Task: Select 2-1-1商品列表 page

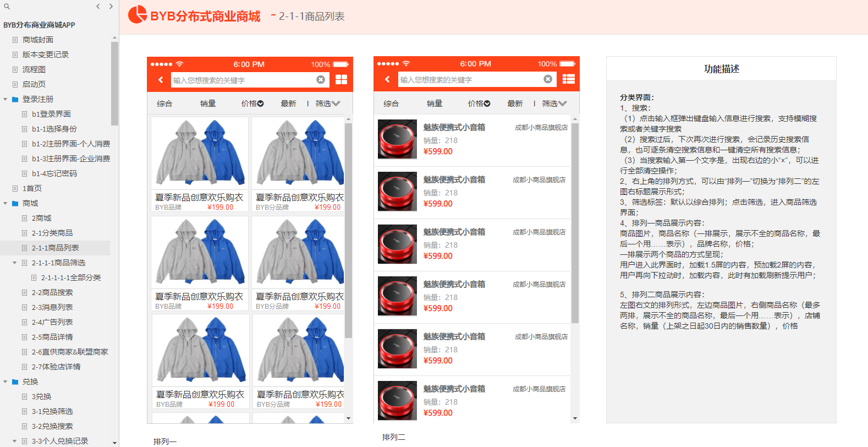Action: pyautogui.click(x=55, y=248)
